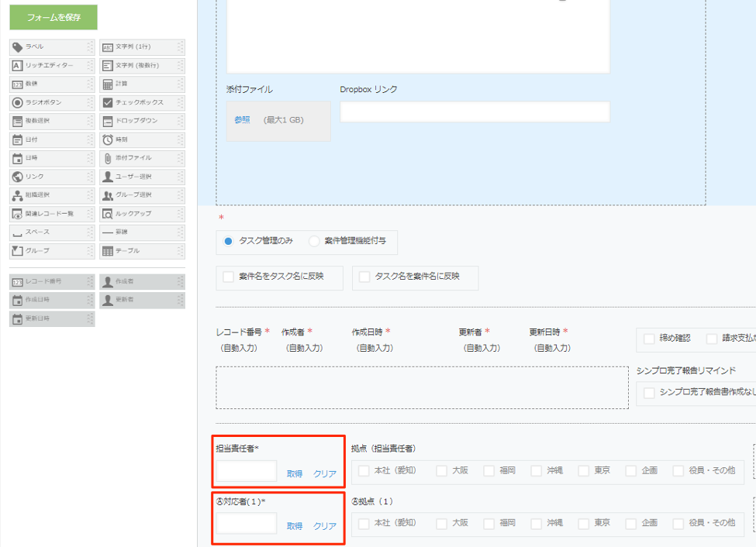Select the リンク globe field icon
The image size is (756, 547).
pyautogui.click(x=17, y=177)
